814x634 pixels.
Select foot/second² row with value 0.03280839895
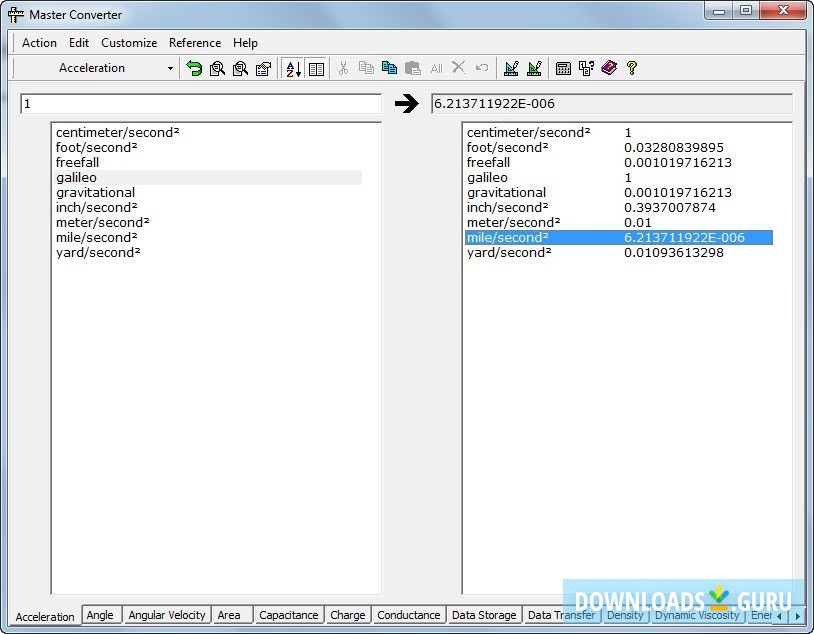point(619,147)
